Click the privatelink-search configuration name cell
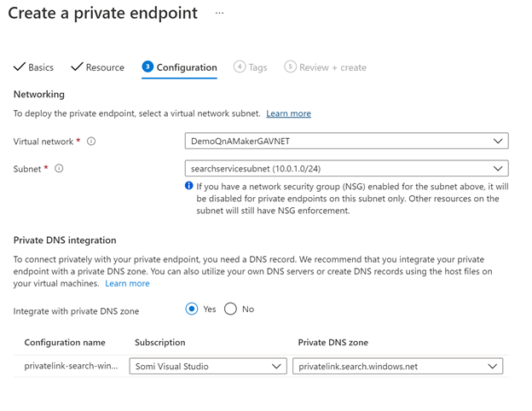 point(71,367)
